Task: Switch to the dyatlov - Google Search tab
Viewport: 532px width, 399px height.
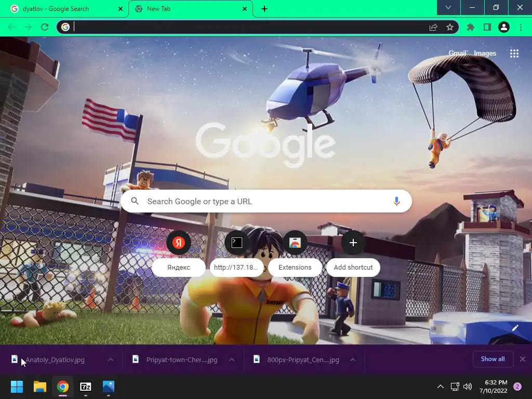Action: tap(64, 9)
